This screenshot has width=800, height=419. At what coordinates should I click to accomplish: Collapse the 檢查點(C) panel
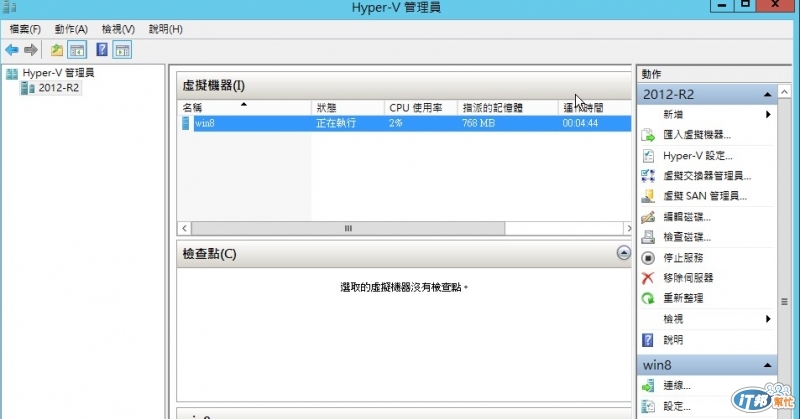(x=623, y=253)
